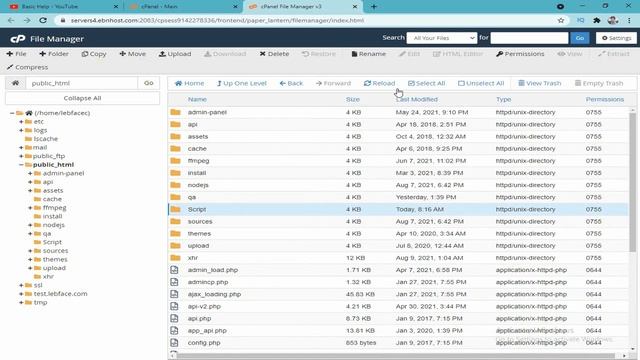Click the Extract toolbar button

[614, 54]
